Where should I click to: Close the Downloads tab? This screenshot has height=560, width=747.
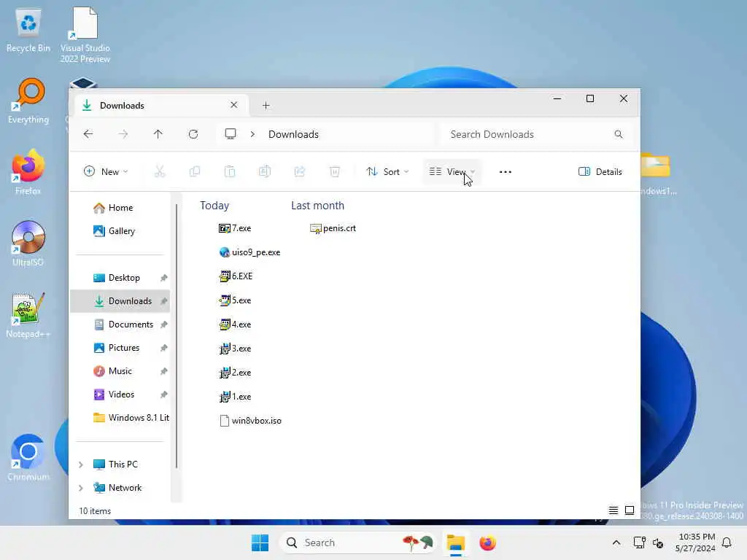tap(234, 105)
